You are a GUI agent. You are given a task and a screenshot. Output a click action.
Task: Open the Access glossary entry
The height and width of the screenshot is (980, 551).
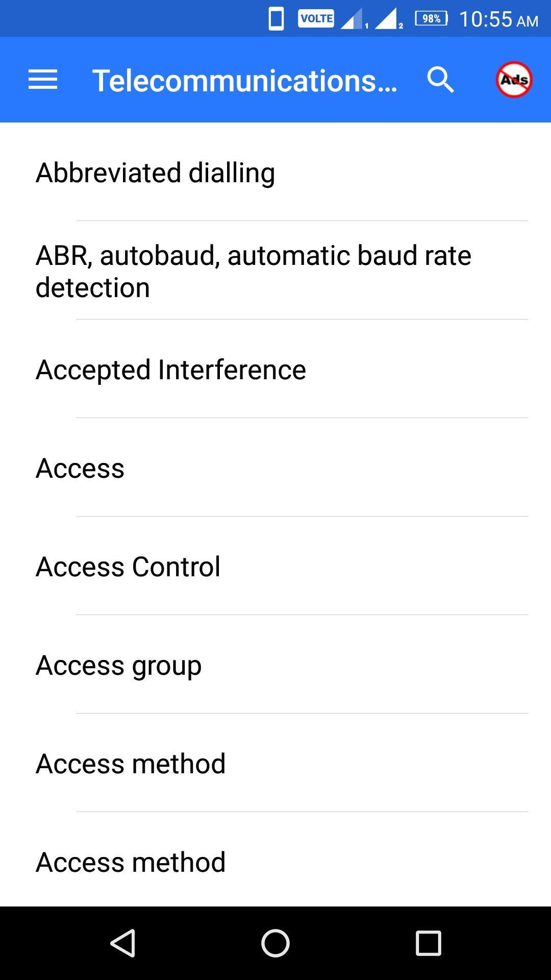pyautogui.click(x=275, y=468)
